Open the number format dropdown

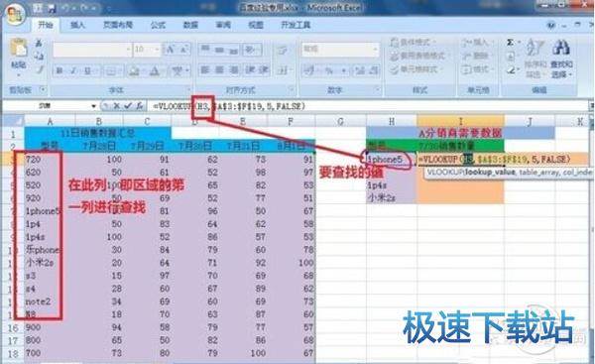[x=375, y=50]
